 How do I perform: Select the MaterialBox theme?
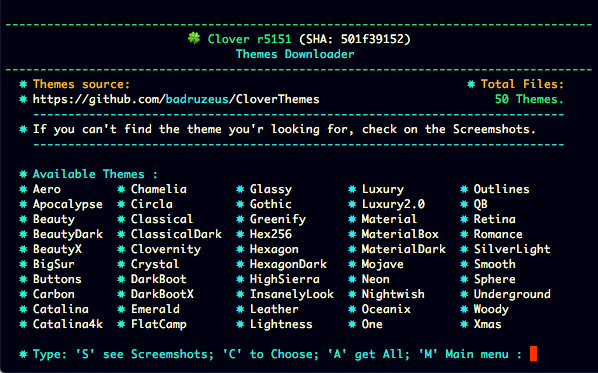point(400,234)
